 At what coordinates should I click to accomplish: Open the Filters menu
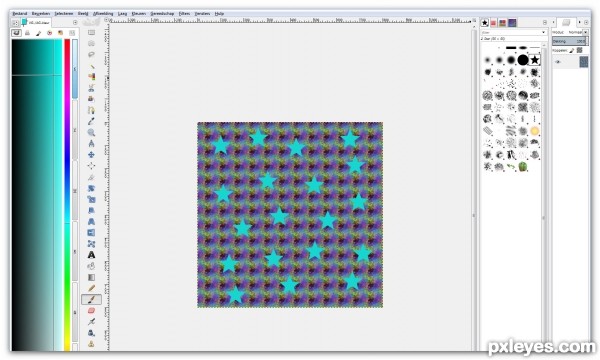184,13
